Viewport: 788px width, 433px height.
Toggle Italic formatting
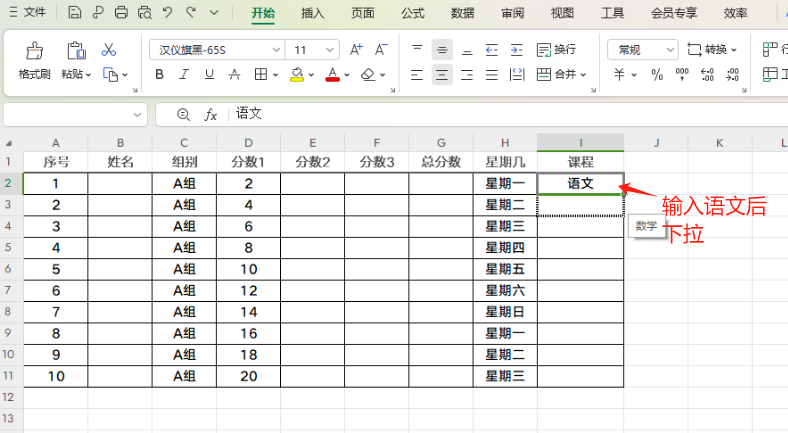pos(184,75)
